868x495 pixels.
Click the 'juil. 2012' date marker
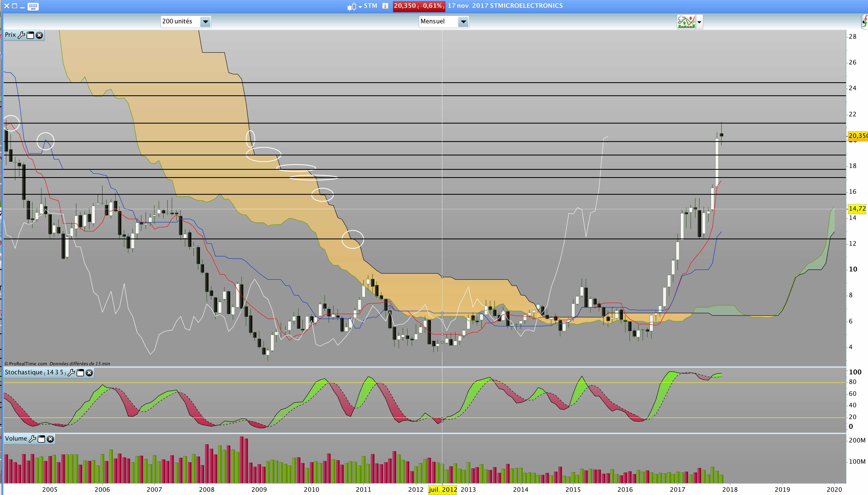442,489
